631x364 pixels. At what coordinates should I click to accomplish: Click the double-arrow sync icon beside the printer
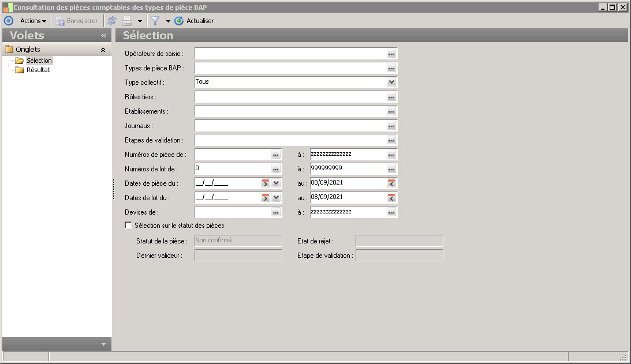pos(112,21)
